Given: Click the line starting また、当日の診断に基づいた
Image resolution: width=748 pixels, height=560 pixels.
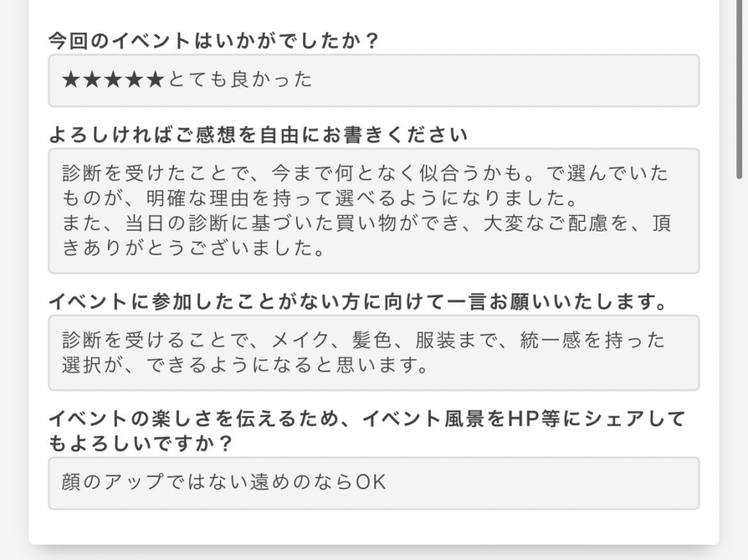Looking at the screenshot, I should click(x=367, y=223).
